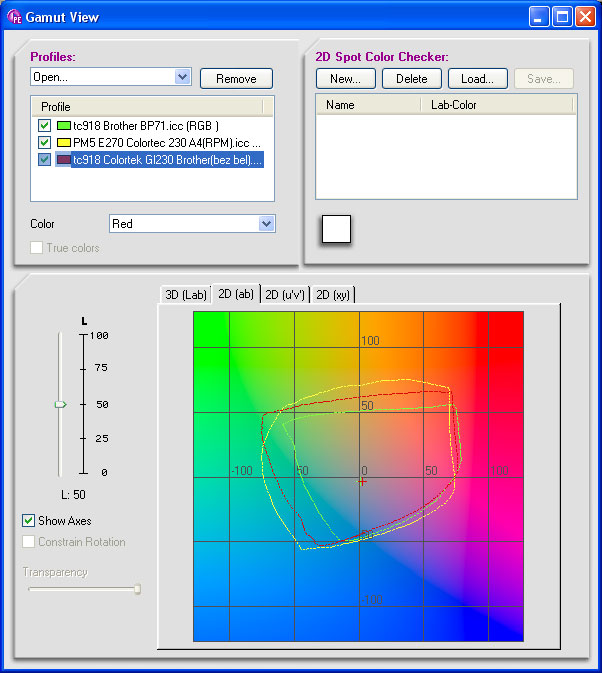Image resolution: width=602 pixels, height=673 pixels.
Task: Select the tc918 Brother BP71.icc (RGB) row
Action: click(146, 126)
